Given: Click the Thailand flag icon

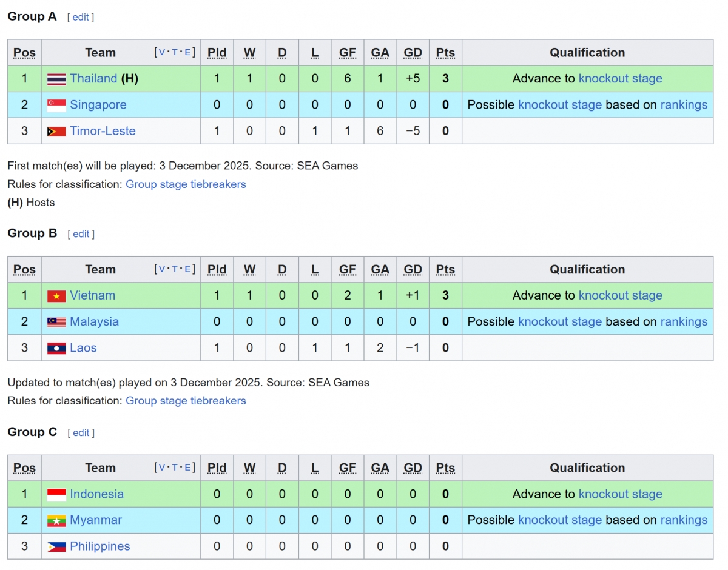Looking at the screenshot, I should (56, 79).
